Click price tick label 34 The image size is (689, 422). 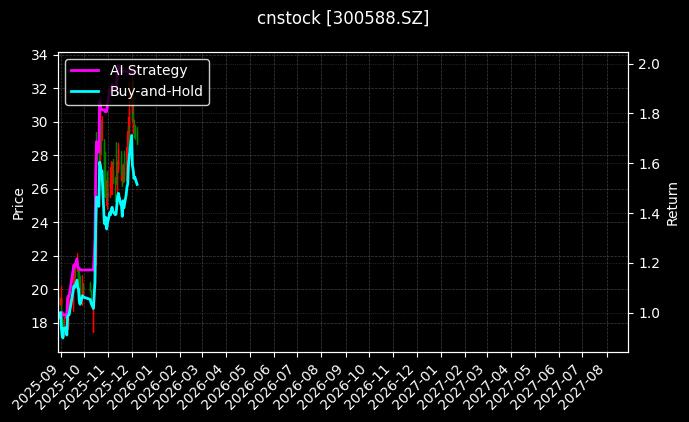(x=39, y=55)
